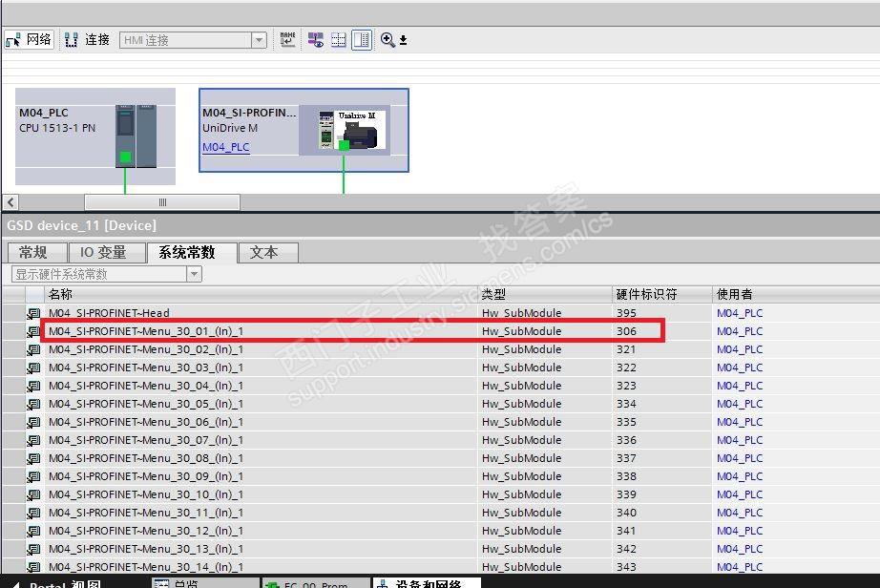The height and width of the screenshot is (588, 880).
Task: Click the NAME relocate labels toolbar icon
Action: pos(287,40)
